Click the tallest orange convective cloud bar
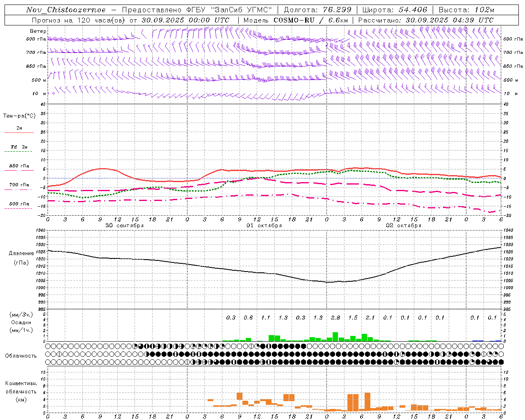 [367, 402]
